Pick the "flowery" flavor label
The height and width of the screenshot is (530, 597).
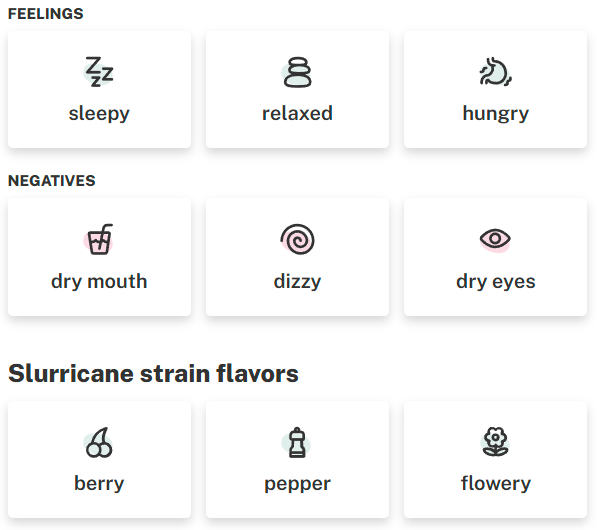tap(496, 484)
